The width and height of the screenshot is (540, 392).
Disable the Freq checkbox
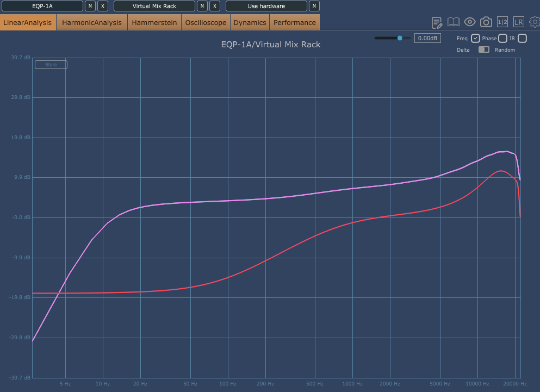coord(475,38)
